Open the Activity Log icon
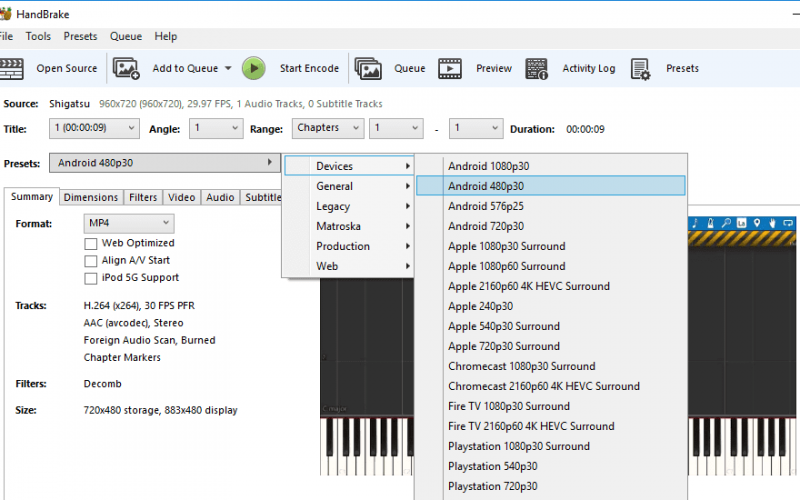 536,68
